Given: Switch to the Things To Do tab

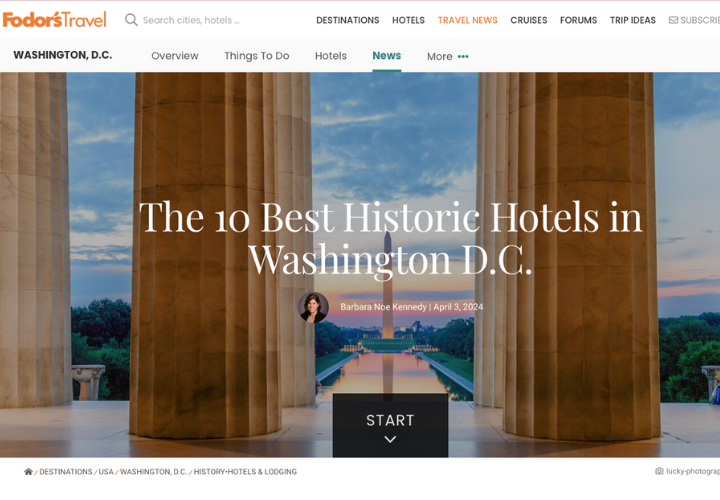Looking at the screenshot, I should click(257, 56).
